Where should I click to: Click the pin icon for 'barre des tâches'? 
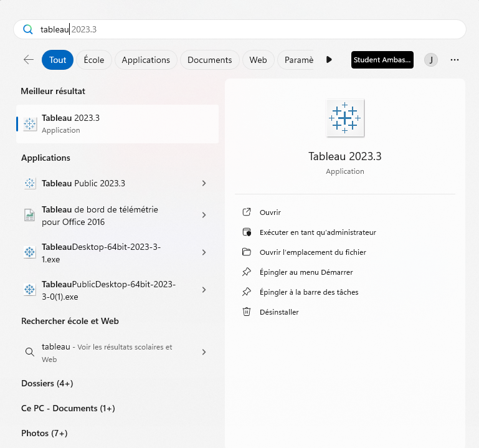click(x=247, y=292)
